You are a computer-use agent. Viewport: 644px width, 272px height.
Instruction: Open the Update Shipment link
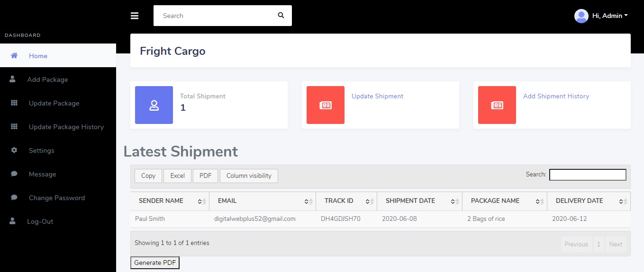[x=377, y=96]
